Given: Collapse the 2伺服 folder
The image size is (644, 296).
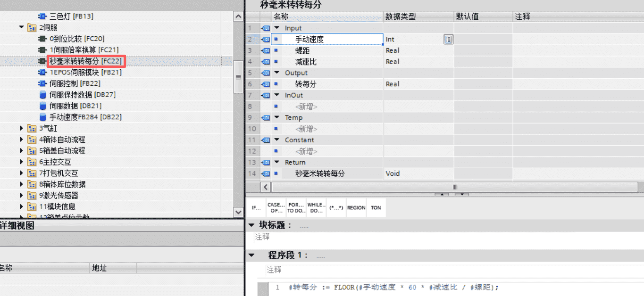Looking at the screenshot, I should click(x=22, y=27).
